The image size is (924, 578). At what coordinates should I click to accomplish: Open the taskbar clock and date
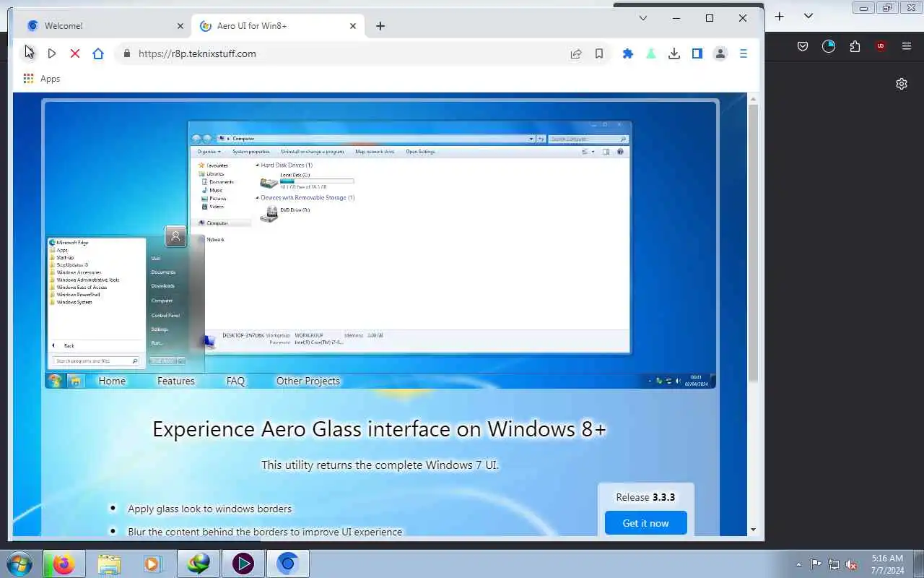click(x=887, y=564)
